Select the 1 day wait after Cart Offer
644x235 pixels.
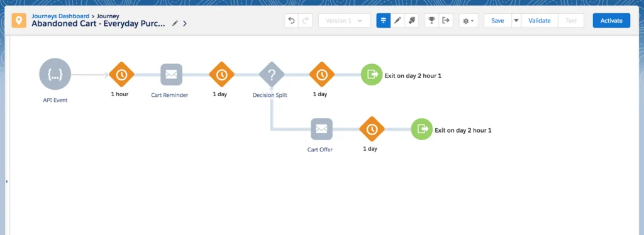click(x=372, y=129)
